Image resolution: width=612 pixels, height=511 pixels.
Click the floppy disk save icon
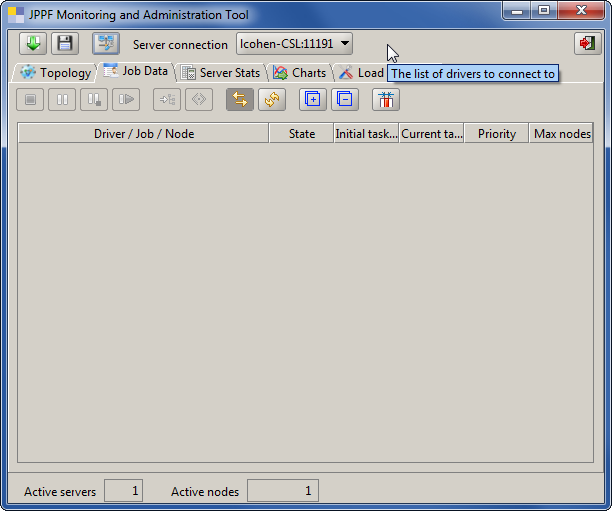tap(65, 43)
